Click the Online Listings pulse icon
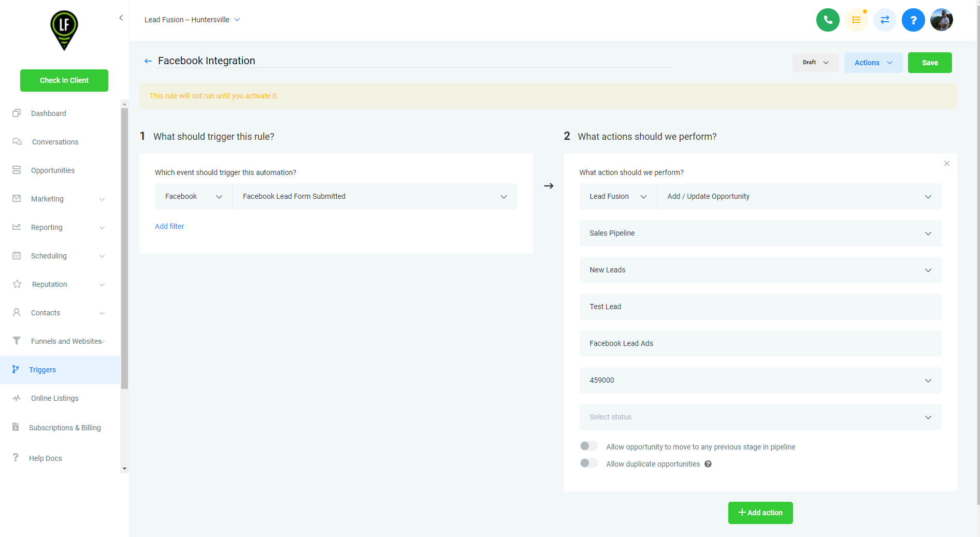The image size is (980, 537). coord(17,398)
